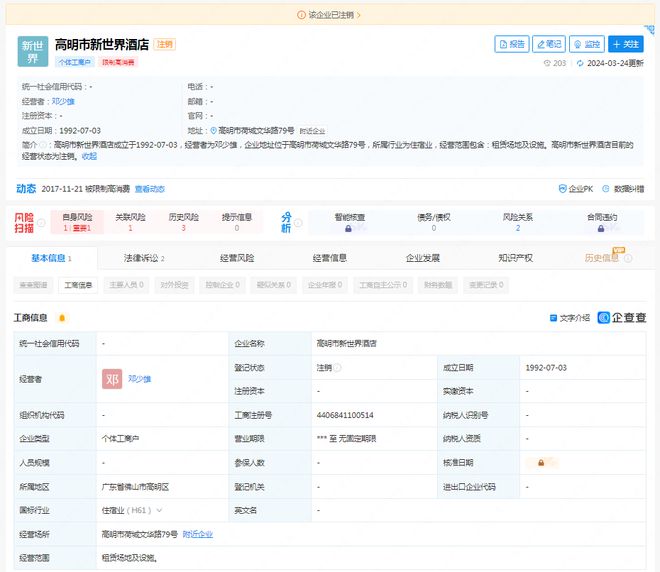The image size is (660, 572).
Task: Click the 该企业已注销 banner text
Action: [x=331, y=15]
